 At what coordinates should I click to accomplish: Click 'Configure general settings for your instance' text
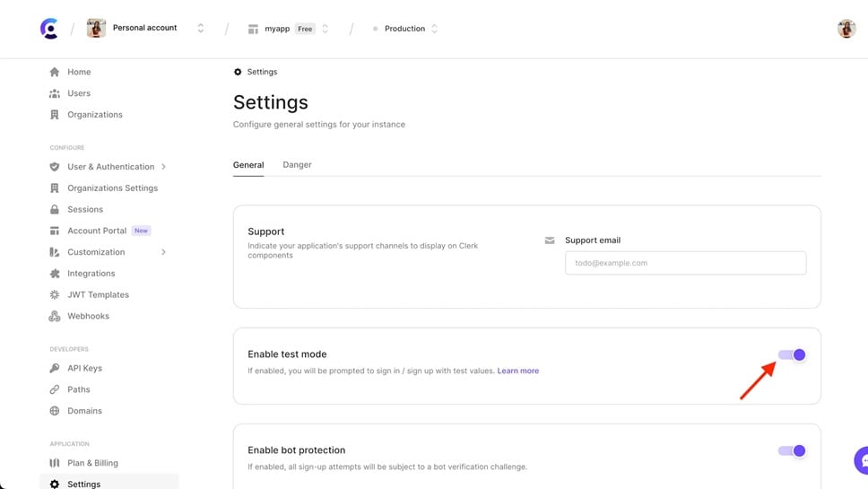tap(319, 125)
